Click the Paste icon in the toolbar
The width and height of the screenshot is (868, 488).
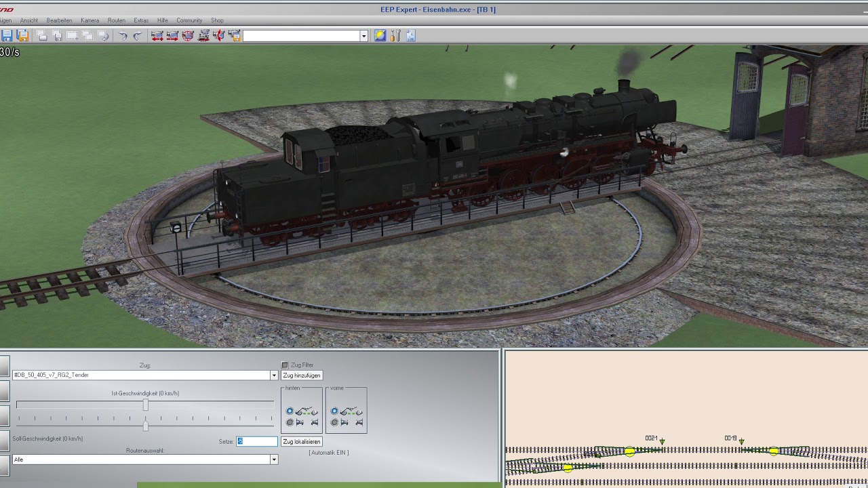58,35
